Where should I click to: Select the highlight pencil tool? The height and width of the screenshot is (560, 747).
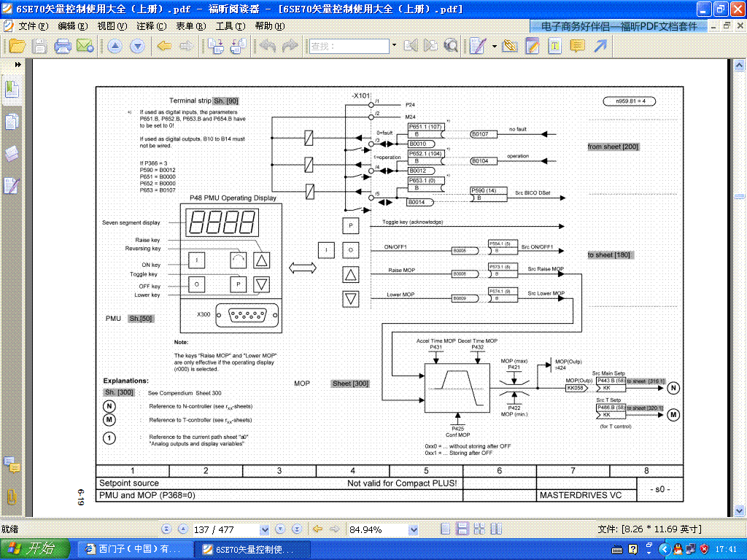532,46
